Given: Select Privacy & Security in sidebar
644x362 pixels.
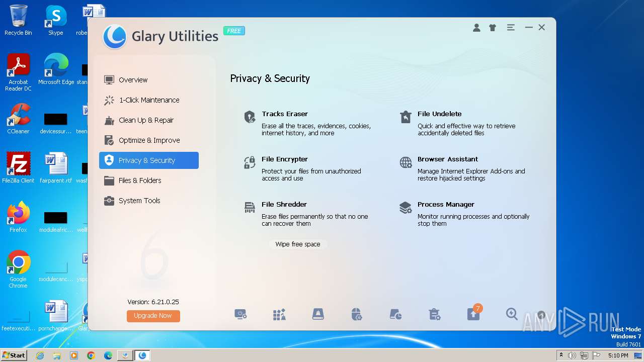Looking at the screenshot, I should pos(149,160).
